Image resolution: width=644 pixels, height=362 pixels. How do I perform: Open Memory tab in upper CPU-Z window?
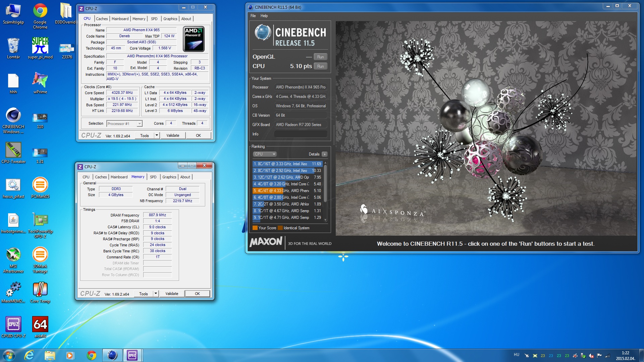point(139,19)
